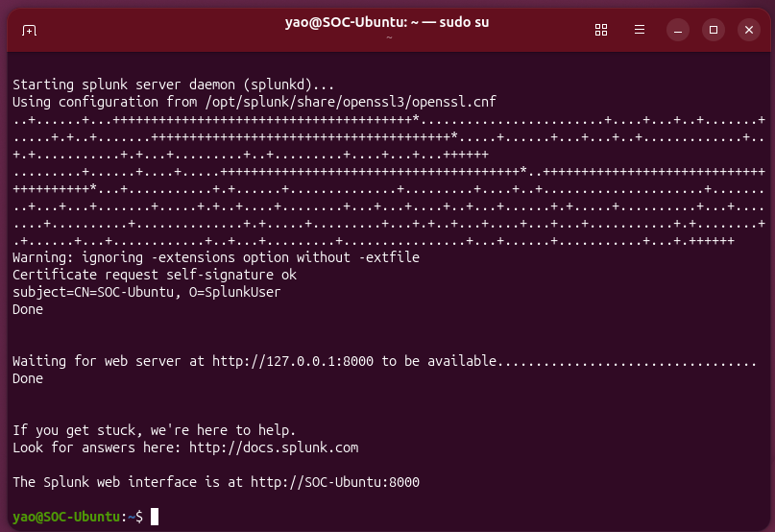The image size is (775, 532).
Task: Click the 'Waiting for web server' text
Action: pos(101,361)
